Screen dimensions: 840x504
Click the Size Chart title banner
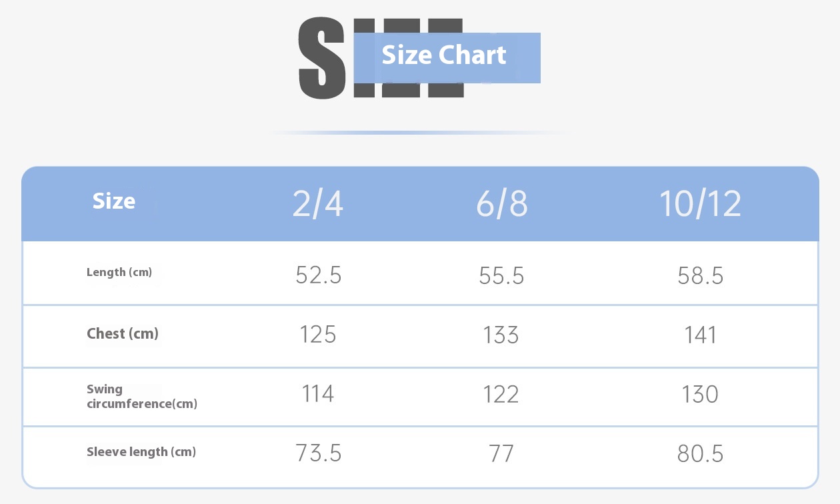coord(444,55)
